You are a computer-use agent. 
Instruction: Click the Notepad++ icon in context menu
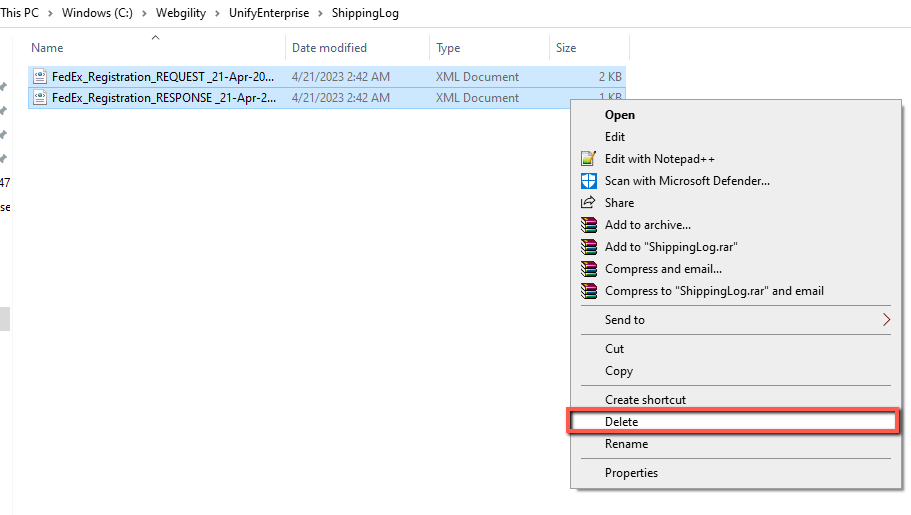coord(589,159)
